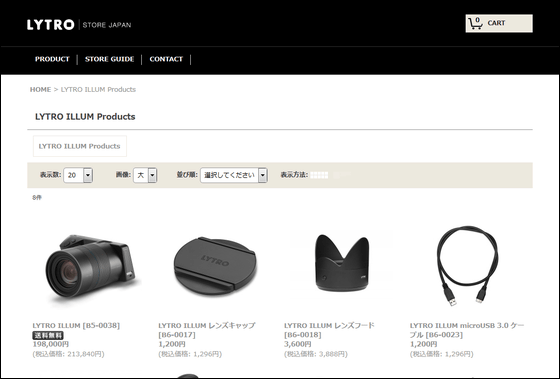Screen dimensions: 560x379
Task: Click the 送料無料 free shipping badge
Action: [48, 335]
